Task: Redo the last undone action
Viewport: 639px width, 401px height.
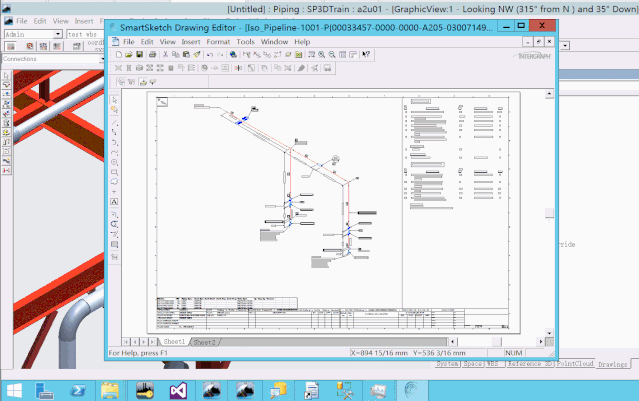Action: (220, 55)
